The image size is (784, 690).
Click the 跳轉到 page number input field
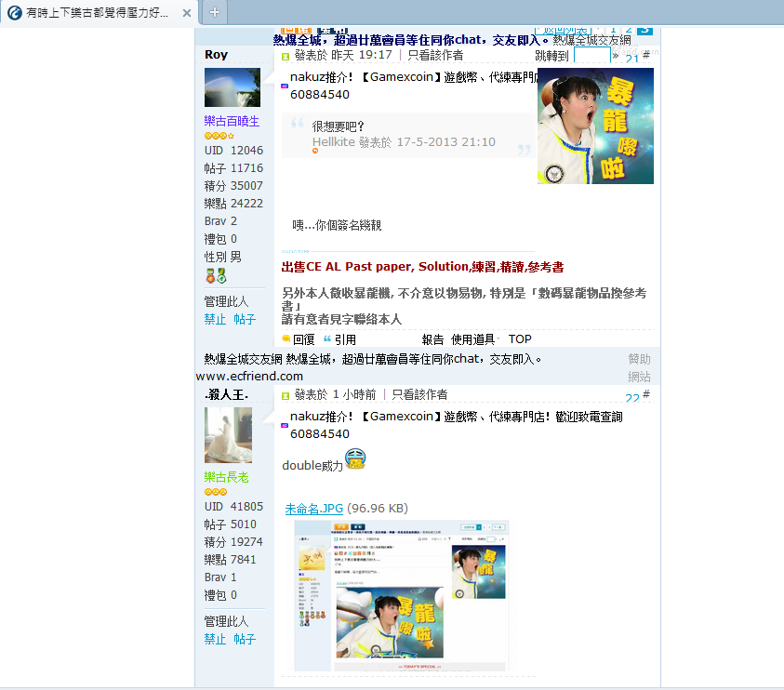tap(591, 56)
